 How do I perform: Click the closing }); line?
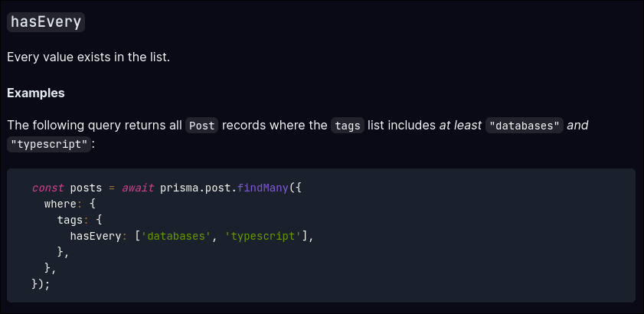41,284
